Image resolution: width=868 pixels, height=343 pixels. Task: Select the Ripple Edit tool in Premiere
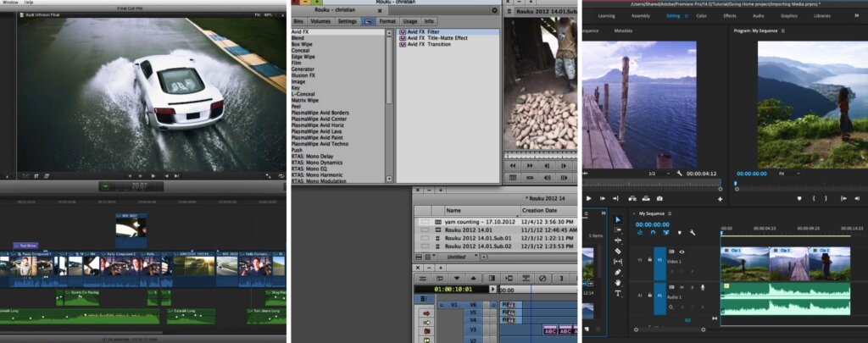(x=618, y=241)
